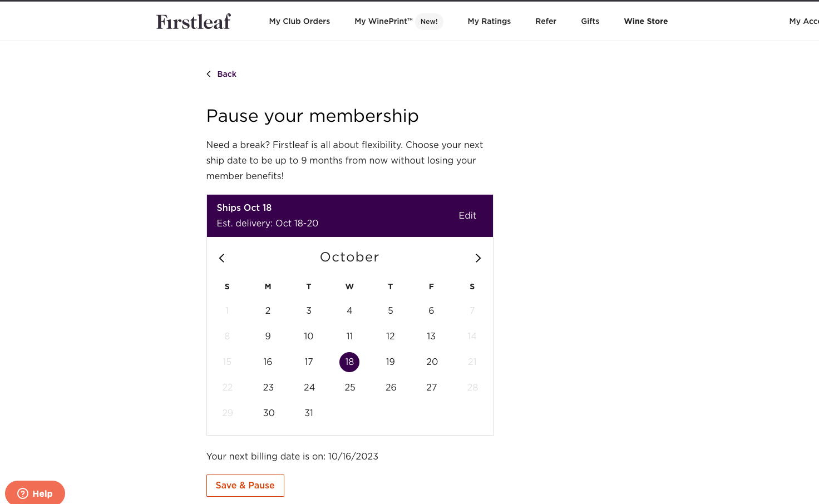The height and width of the screenshot is (504, 819).
Task: Click the back chevron next to Back
Action: (x=209, y=73)
